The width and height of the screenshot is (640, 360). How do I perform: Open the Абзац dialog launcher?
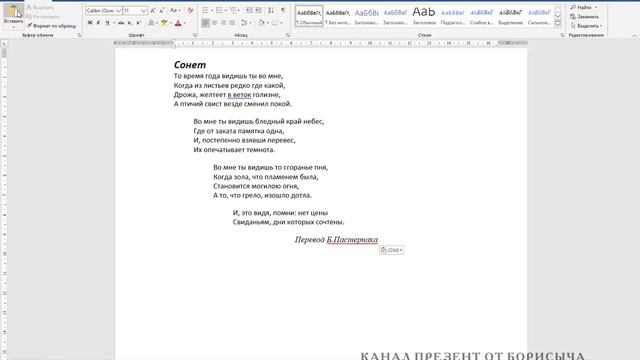288,36
